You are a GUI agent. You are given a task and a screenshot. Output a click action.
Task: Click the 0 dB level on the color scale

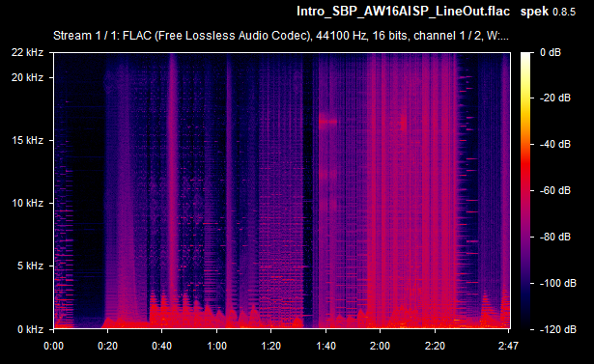pyautogui.click(x=551, y=52)
